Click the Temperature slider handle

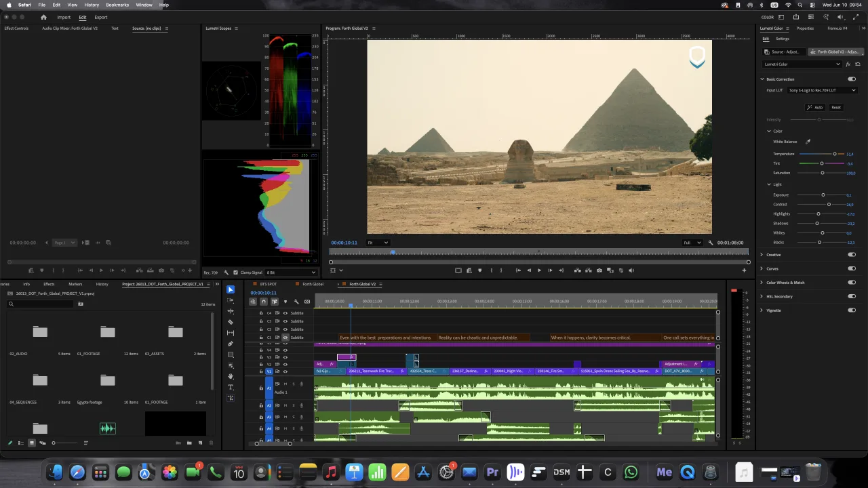835,154
